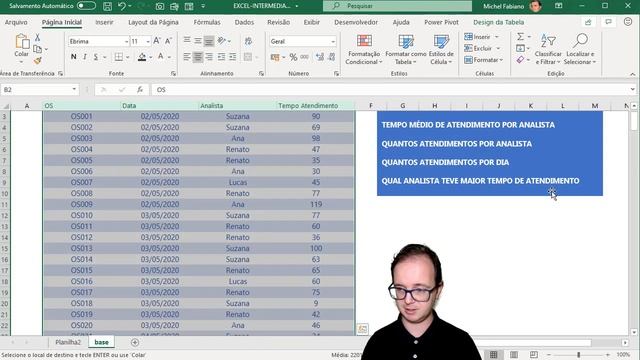
Task: Click the AutoSum sigma icon
Action: point(520,37)
